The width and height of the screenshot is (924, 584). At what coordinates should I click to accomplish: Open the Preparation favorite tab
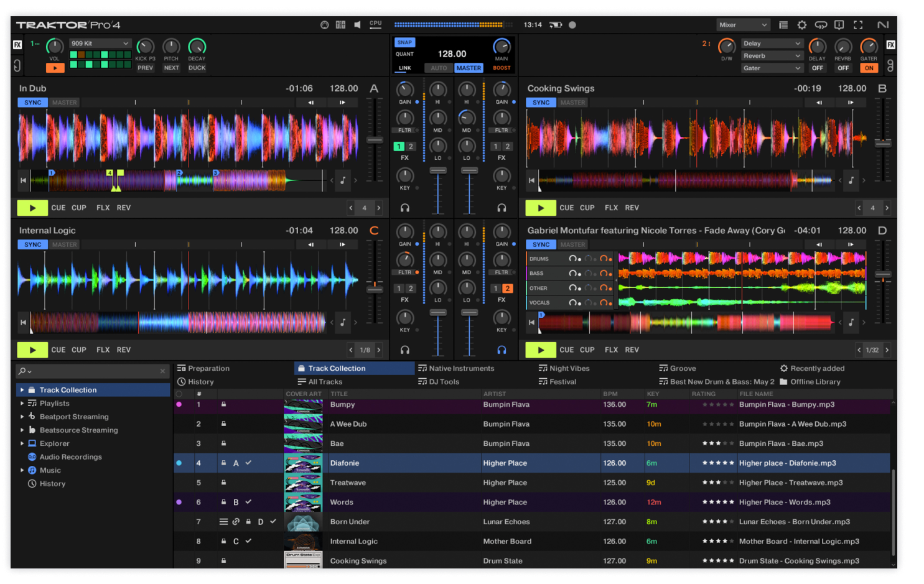[203, 368]
